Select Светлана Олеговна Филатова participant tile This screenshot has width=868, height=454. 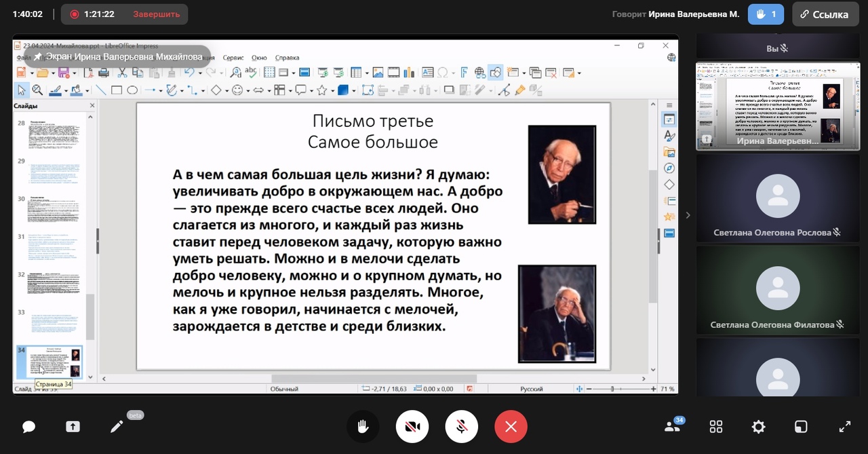pyautogui.click(x=777, y=290)
